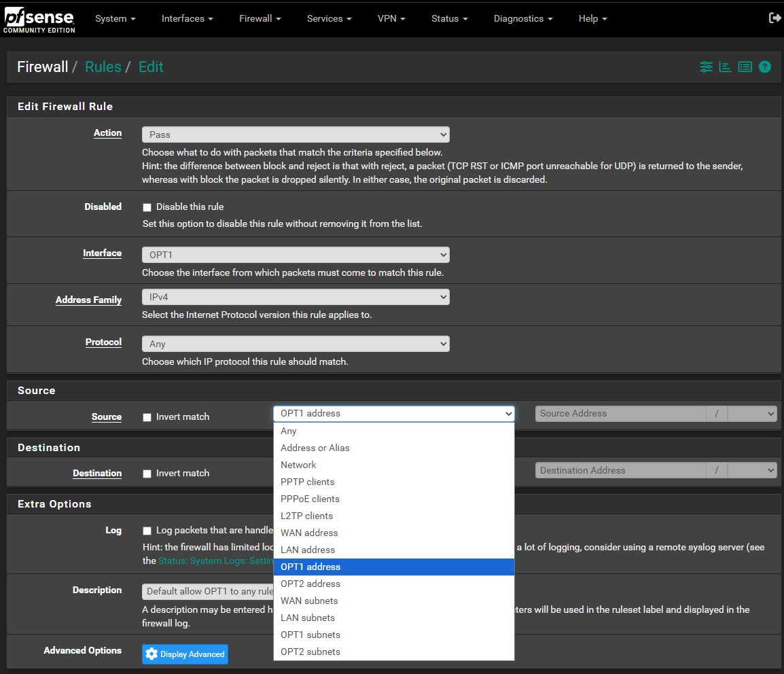
Task: Open the Address Family IPv4 dropdown
Action: point(296,297)
